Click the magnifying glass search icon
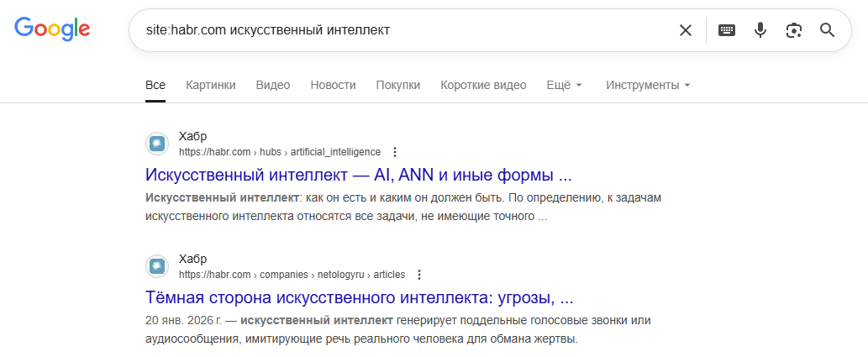 (x=827, y=30)
